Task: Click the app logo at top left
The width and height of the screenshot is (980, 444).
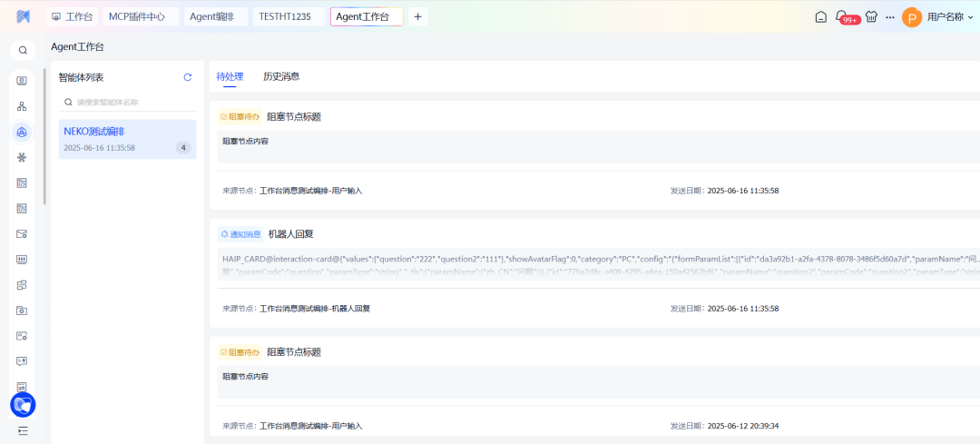Action: tap(23, 17)
